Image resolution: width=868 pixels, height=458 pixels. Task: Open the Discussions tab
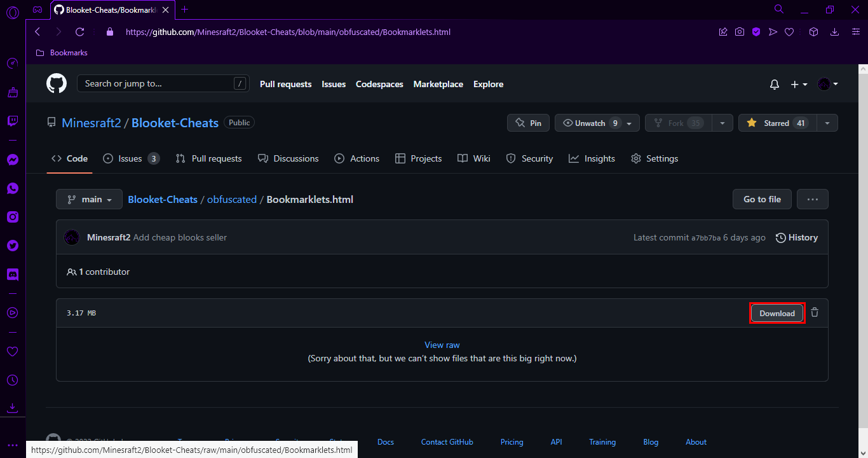288,158
